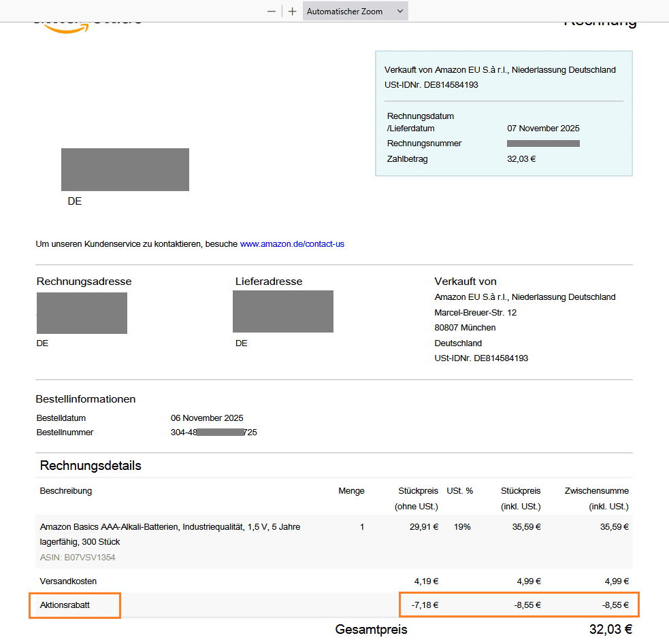Click the zoom in plus icon

pyautogui.click(x=292, y=12)
